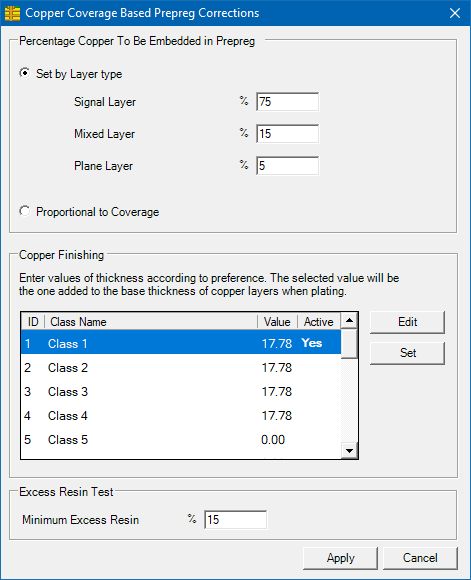Click the Set button

pyautogui.click(x=407, y=353)
